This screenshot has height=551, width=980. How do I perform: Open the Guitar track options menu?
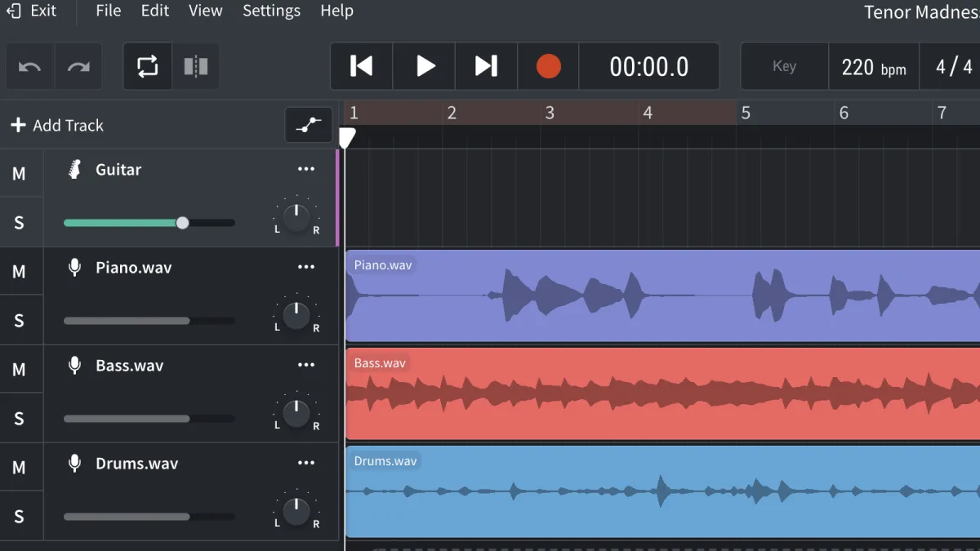(306, 169)
